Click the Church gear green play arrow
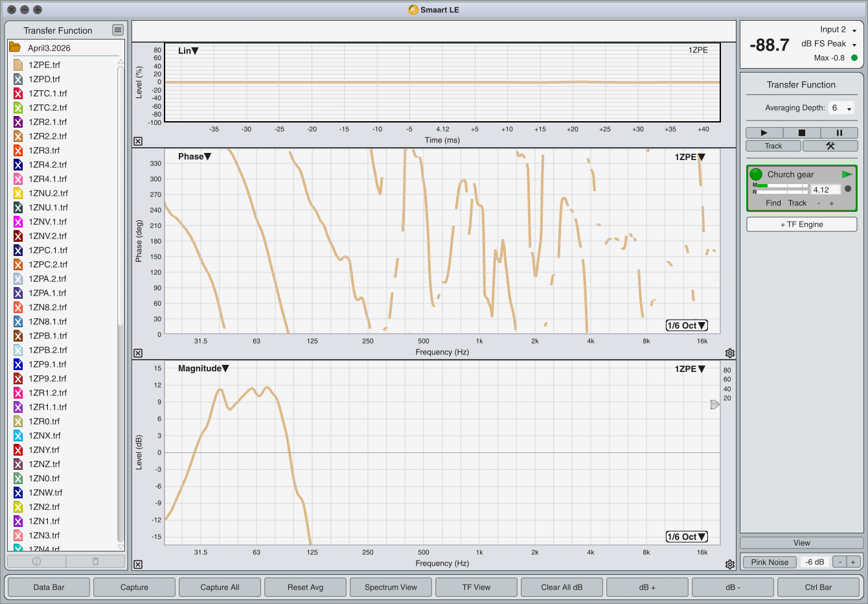 tap(847, 174)
